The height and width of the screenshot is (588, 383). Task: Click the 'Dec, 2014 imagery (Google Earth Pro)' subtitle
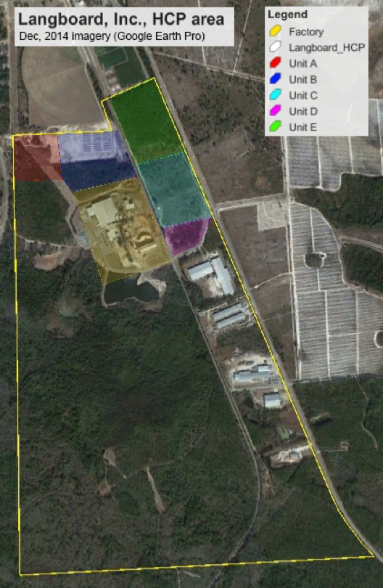pos(112,36)
